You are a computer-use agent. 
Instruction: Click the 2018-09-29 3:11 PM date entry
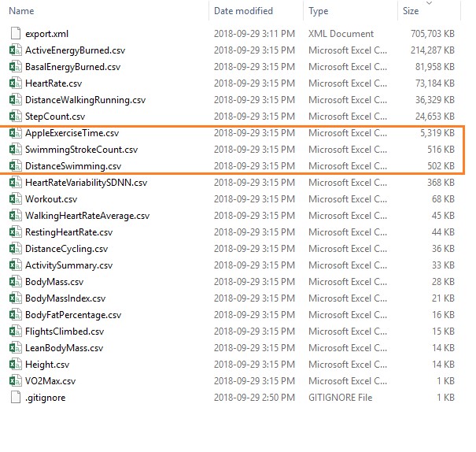point(254,34)
